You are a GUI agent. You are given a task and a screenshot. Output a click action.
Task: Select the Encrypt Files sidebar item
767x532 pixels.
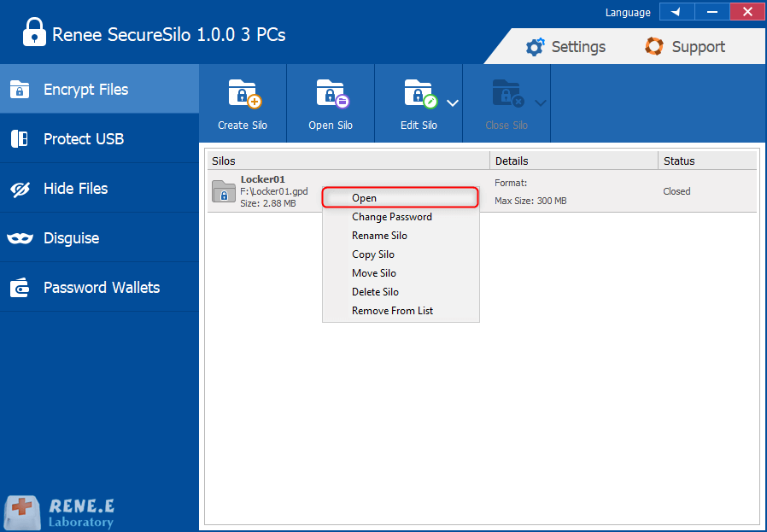[x=99, y=89]
